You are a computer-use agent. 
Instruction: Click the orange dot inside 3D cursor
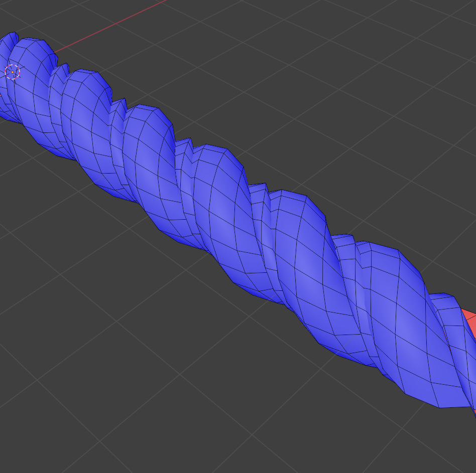tap(13, 72)
